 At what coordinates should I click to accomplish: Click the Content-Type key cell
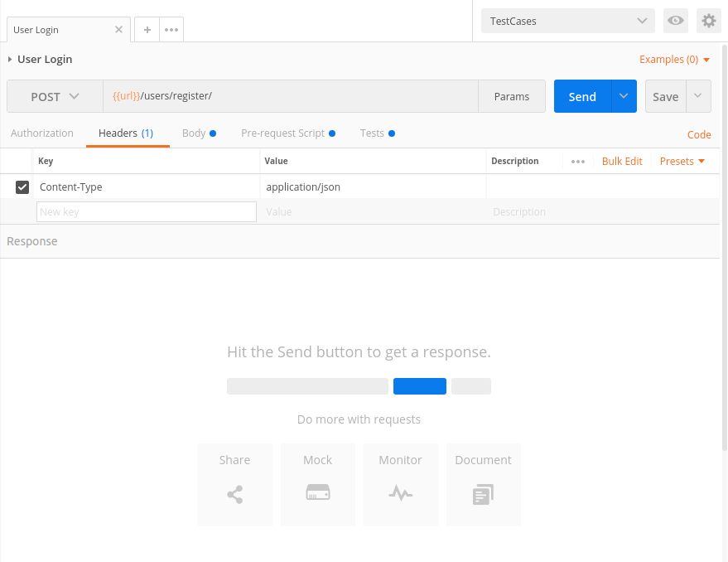(x=147, y=187)
